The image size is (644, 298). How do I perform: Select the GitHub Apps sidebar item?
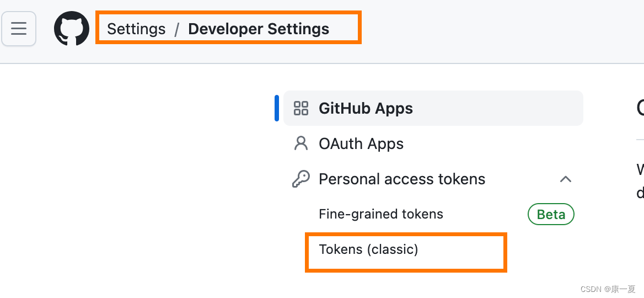(x=366, y=108)
